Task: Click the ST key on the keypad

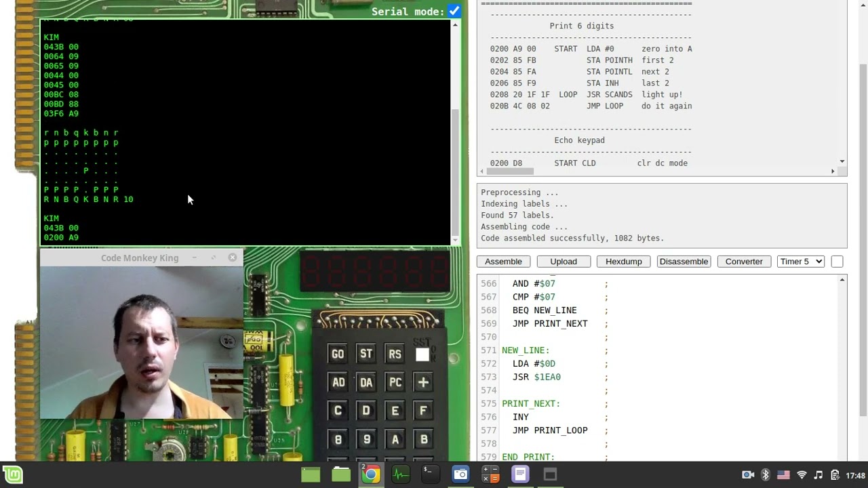Action: [366, 354]
